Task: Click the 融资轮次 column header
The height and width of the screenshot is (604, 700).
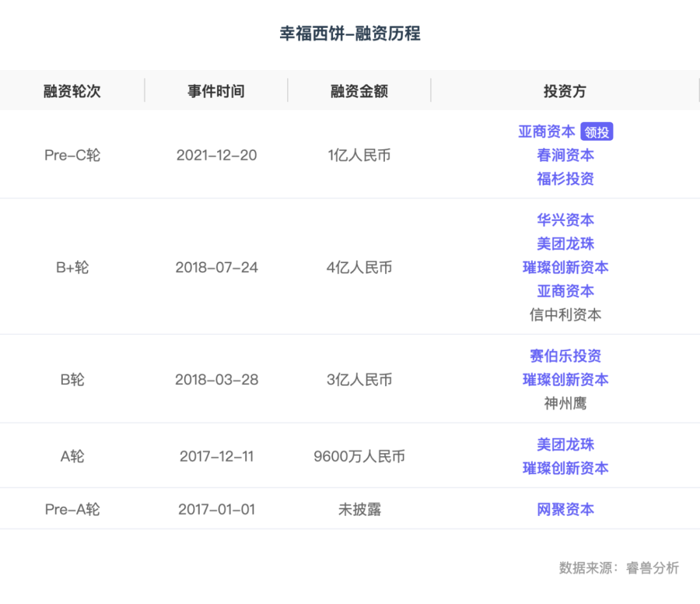Action: (71, 91)
